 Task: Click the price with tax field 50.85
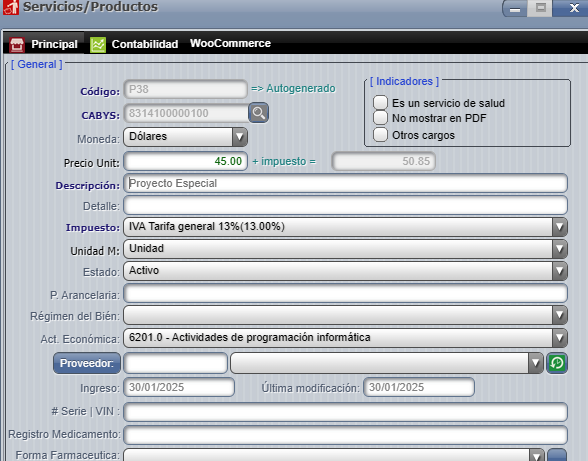[x=383, y=161]
